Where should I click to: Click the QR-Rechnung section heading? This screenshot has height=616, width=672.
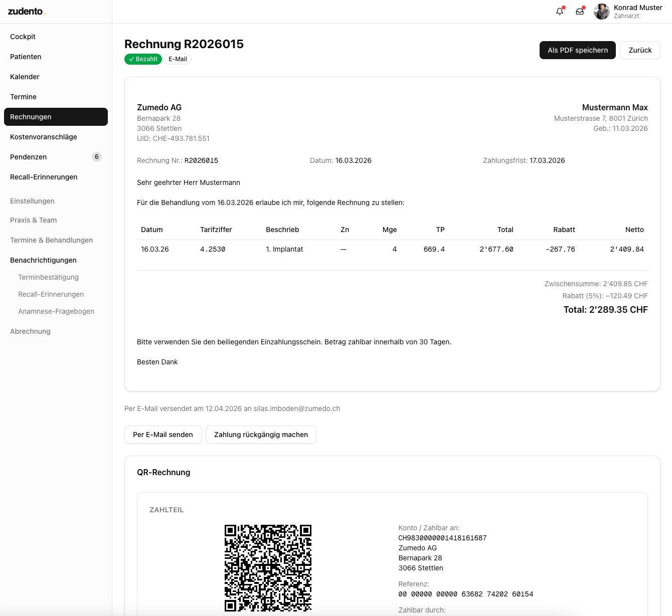pyautogui.click(x=163, y=472)
